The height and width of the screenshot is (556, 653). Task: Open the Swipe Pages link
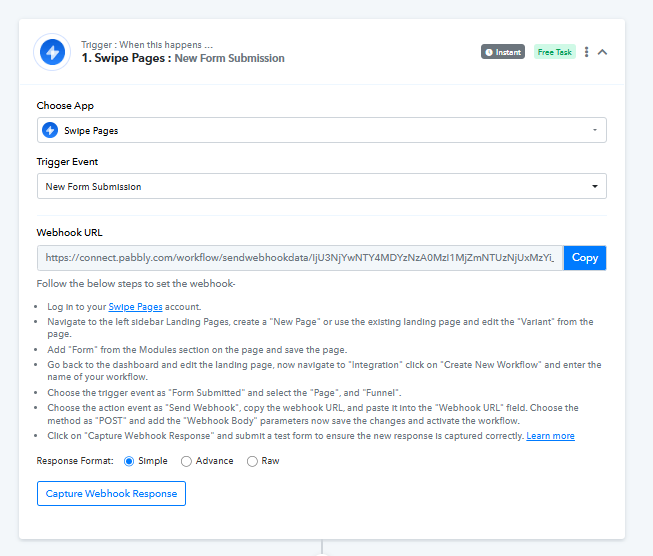(x=135, y=307)
